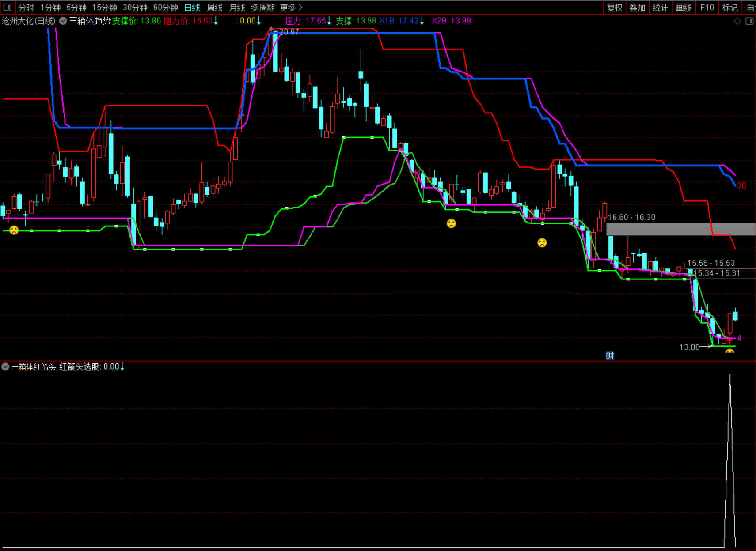Expand the 更多 periods menu
The width and height of the screenshot is (756, 551).
click(x=291, y=8)
